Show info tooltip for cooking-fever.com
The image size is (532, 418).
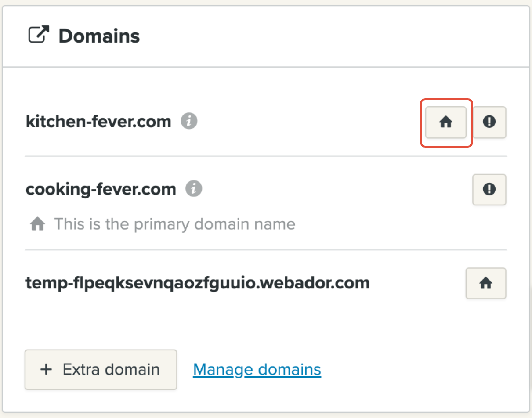tap(194, 189)
